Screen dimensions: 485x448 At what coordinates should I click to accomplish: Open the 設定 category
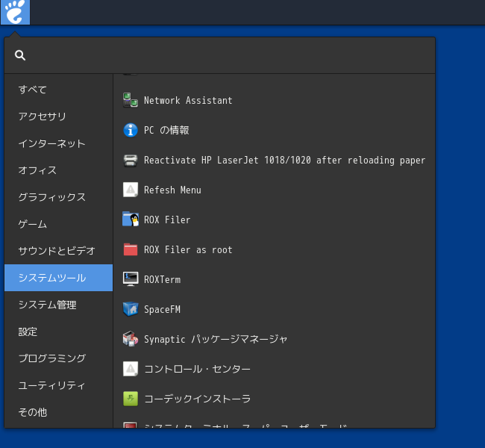point(58,332)
